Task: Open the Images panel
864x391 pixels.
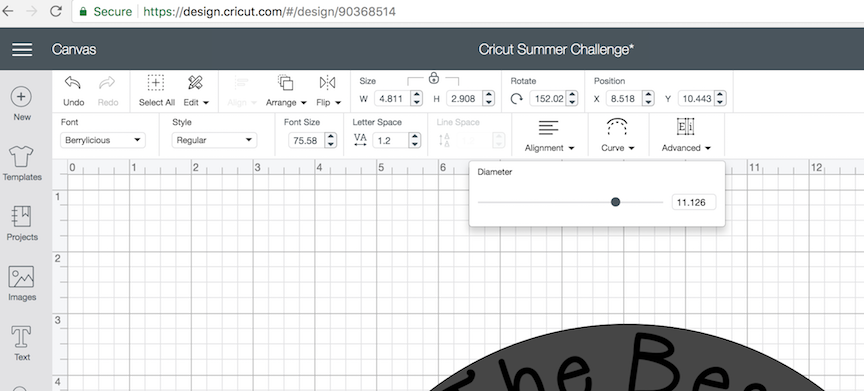Action: coord(21,277)
